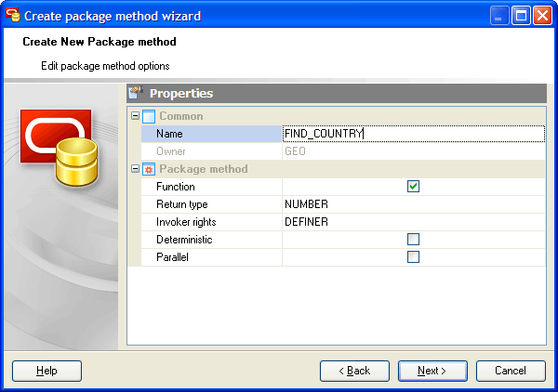Click the Package method group heading
Image resolution: width=558 pixels, height=392 pixels.
pos(203,169)
